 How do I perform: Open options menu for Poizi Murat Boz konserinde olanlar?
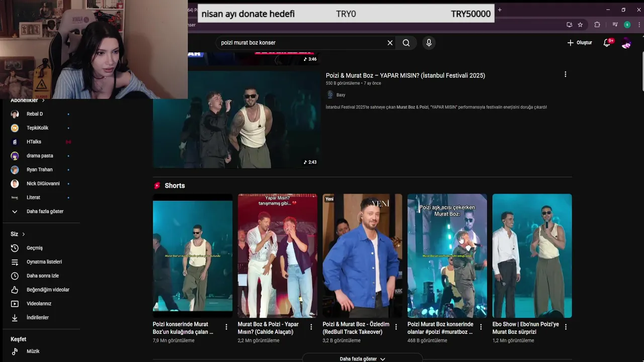point(481,327)
